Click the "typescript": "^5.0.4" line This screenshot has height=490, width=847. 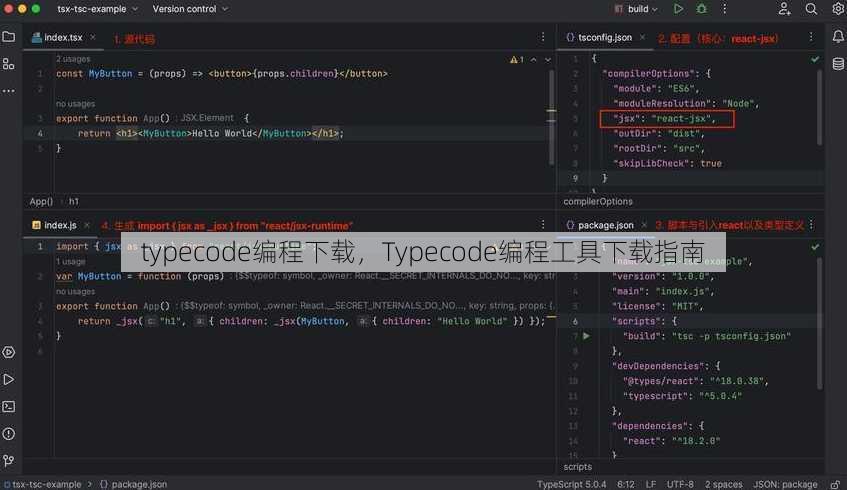(683, 396)
